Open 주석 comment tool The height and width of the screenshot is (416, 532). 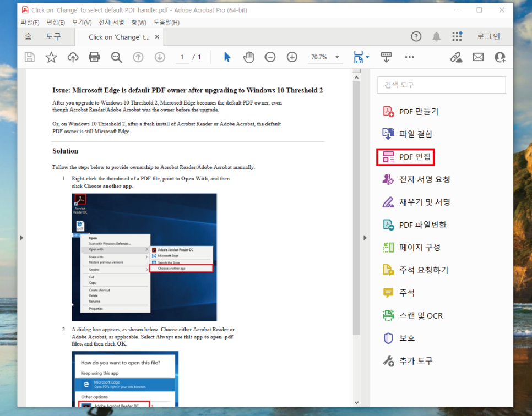[399, 293]
